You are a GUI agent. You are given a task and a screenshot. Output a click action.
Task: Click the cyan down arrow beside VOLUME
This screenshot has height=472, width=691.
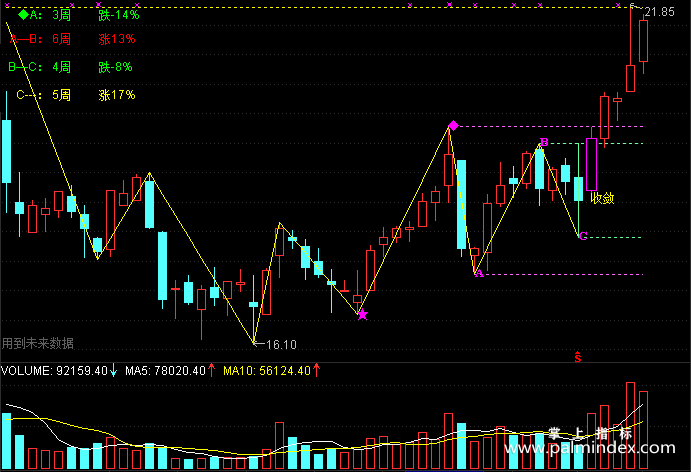tap(113, 370)
